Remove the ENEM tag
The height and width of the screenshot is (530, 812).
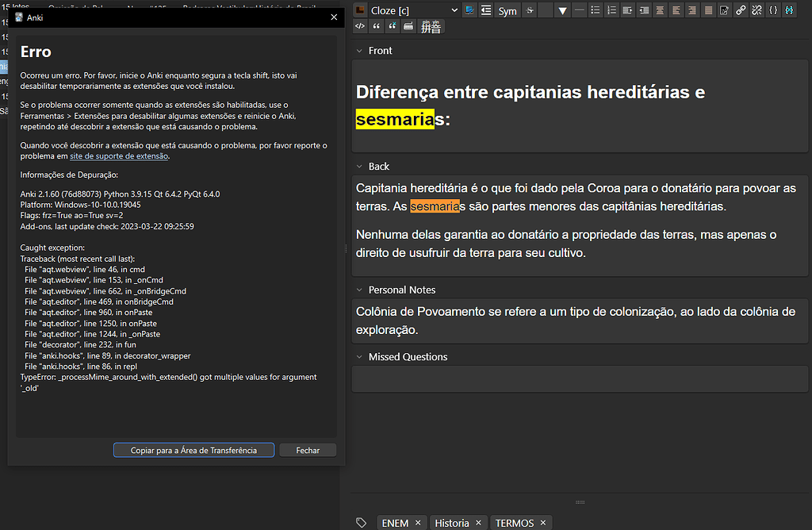tap(418, 522)
